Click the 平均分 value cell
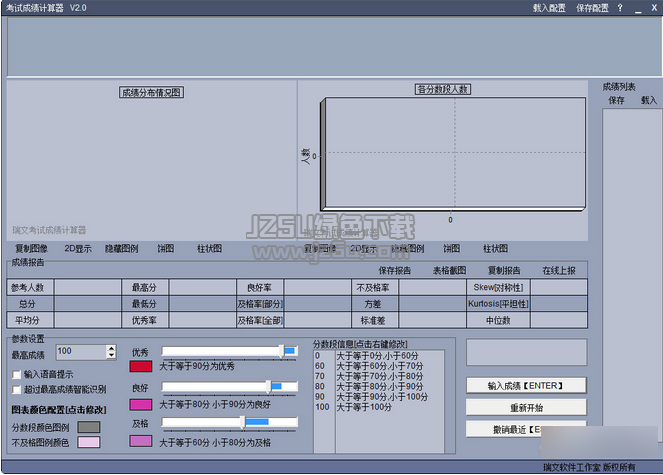Viewport: 663px width, 475px height. coord(88,320)
